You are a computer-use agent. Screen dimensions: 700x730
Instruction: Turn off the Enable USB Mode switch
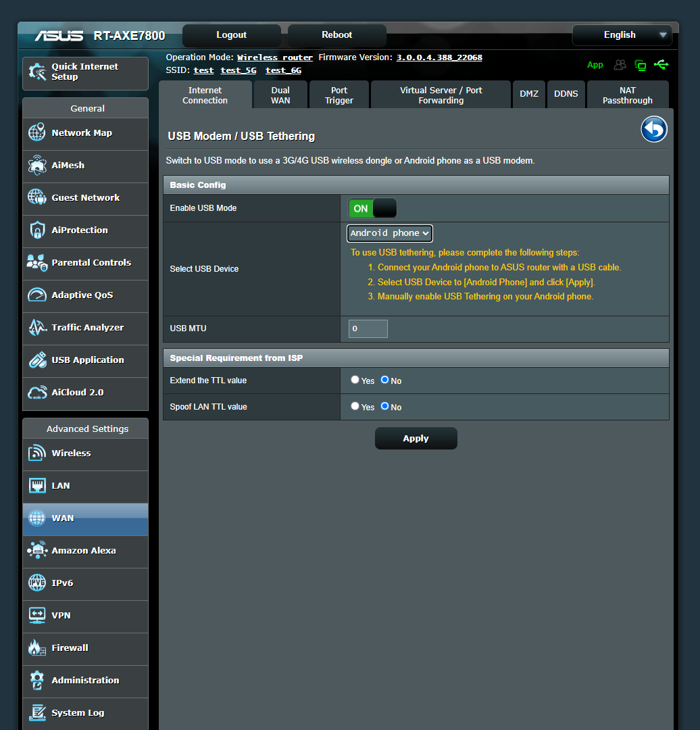(372, 208)
